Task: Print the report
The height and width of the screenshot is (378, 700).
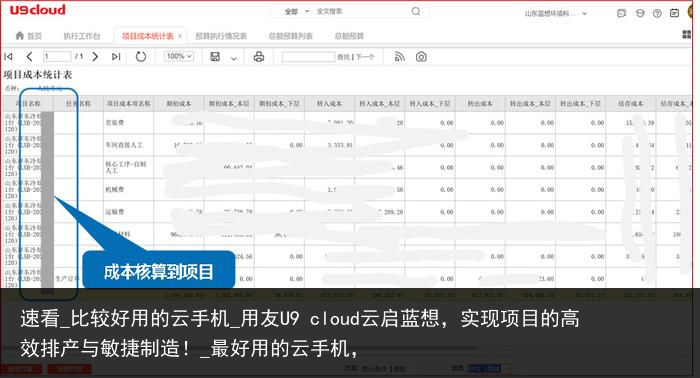Action: tap(259, 57)
